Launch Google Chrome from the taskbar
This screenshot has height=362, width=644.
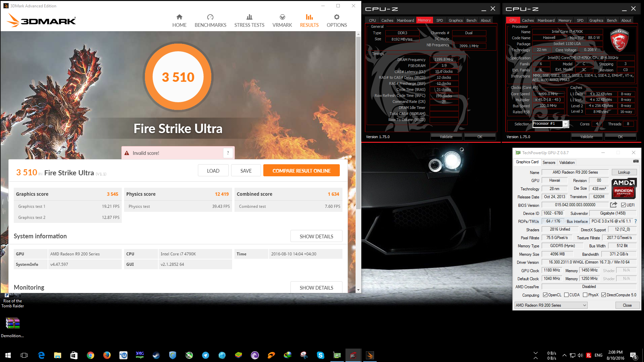pos(91,355)
